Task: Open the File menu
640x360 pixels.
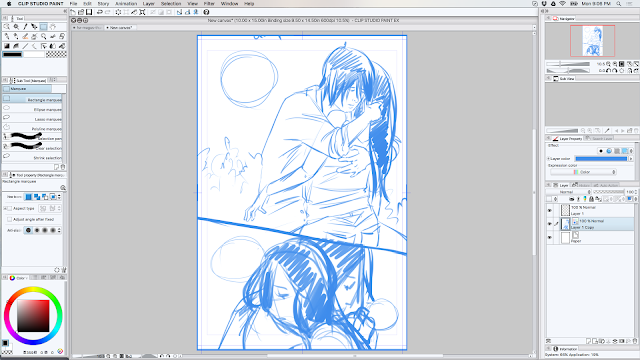Action: 73,4
